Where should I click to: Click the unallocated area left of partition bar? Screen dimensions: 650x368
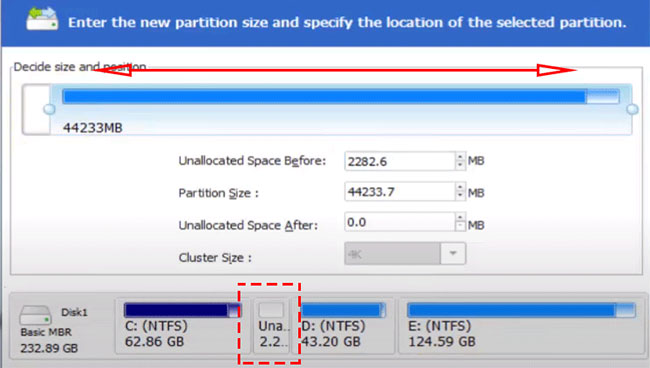[x=36, y=109]
